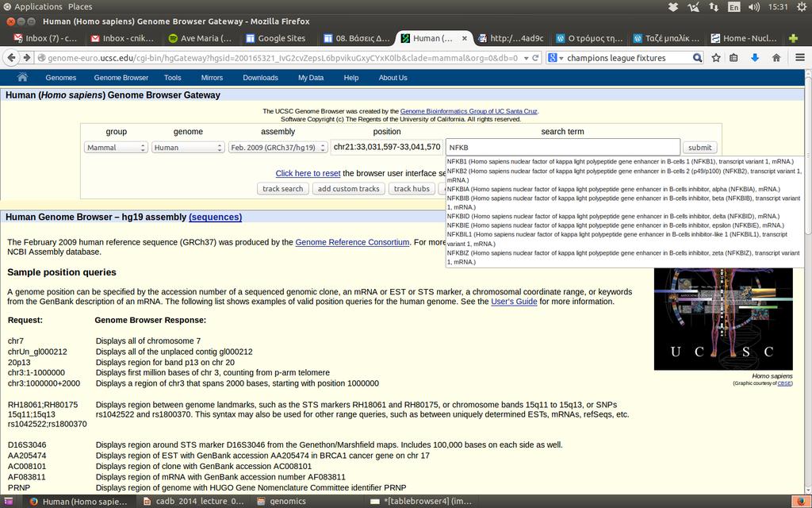Screen dimensions: 812x508
Task: Select the NFKB2 autocomplete suggestion
Action: pos(625,175)
